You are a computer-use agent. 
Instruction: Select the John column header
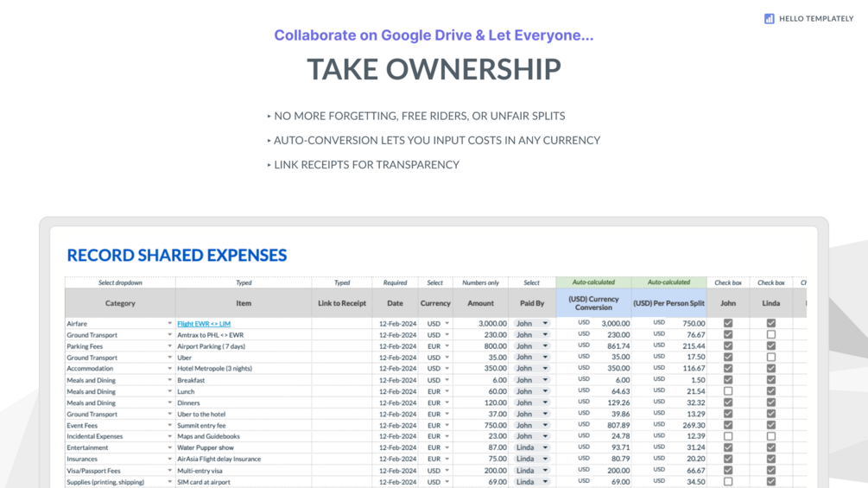click(x=728, y=303)
